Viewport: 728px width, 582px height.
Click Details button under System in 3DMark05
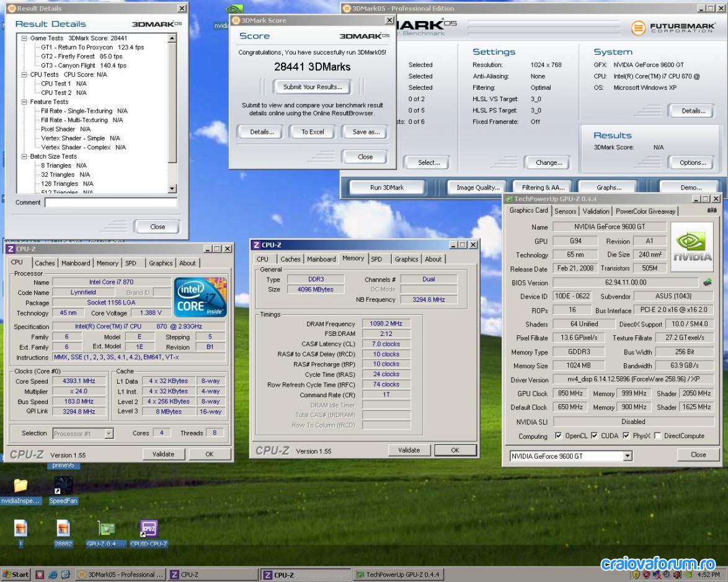point(693,111)
